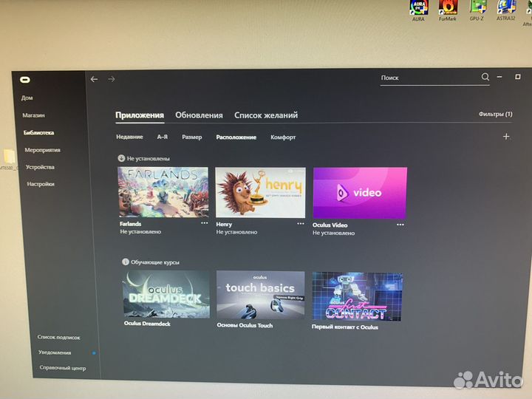Open Настройки in the sidebar
The height and width of the screenshot is (399, 532).
(x=41, y=184)
